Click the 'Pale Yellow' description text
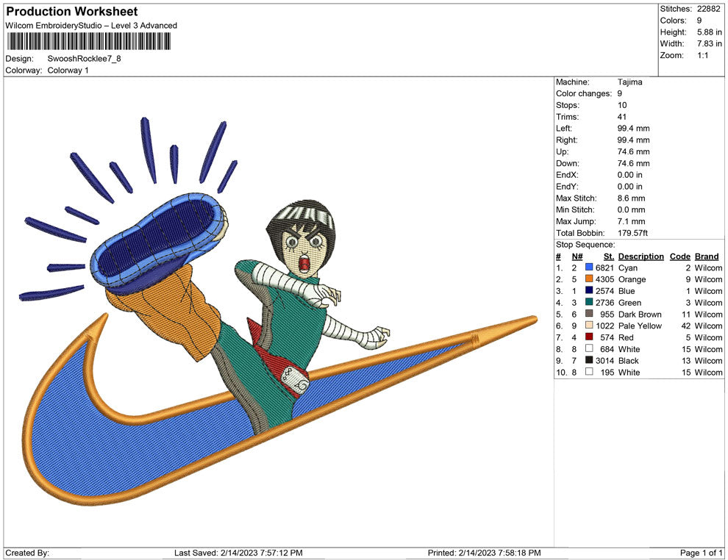Screen dimensions: 728x560 point(640,326)
